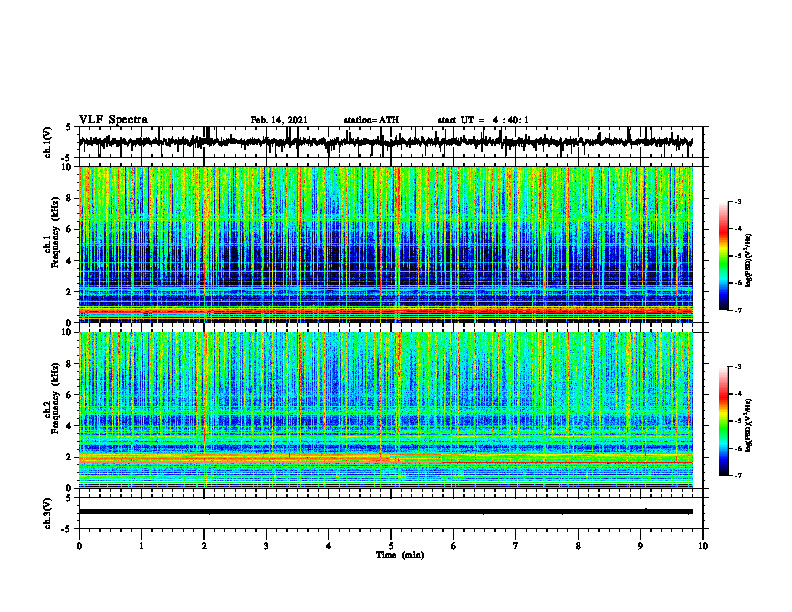Click time-axis tick label "1"
This screenshot has width=792, height=612.
click(141, 546)
